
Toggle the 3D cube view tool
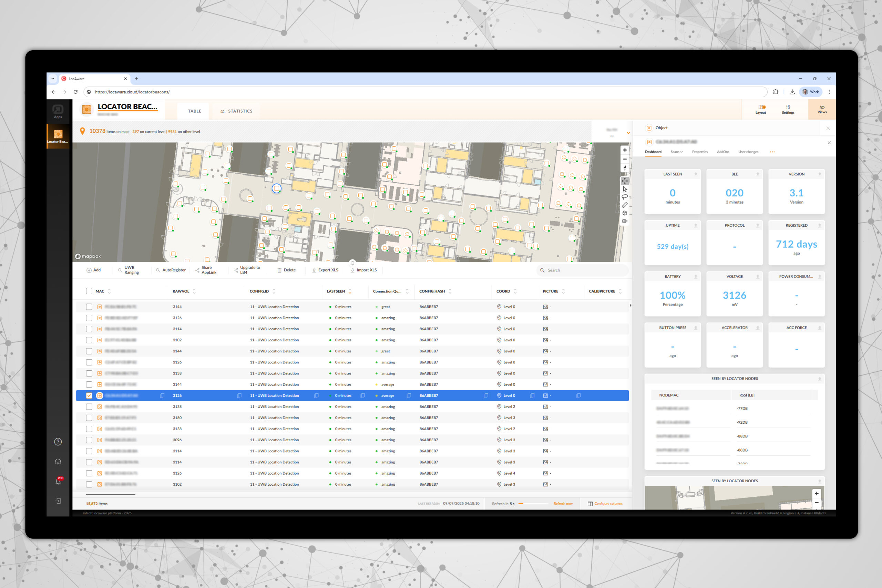pos(625,213)
